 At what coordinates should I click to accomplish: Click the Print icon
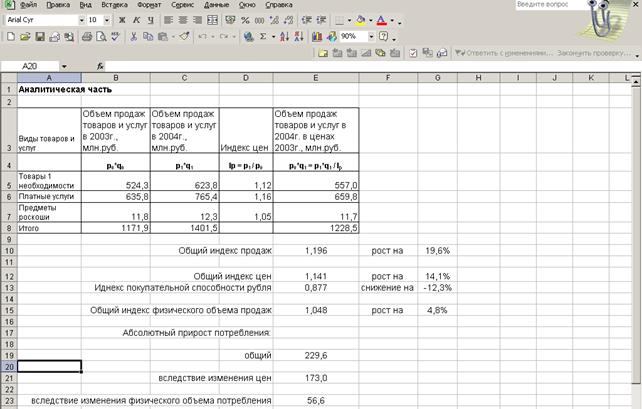pyautogui.click(x=87, y=37)
